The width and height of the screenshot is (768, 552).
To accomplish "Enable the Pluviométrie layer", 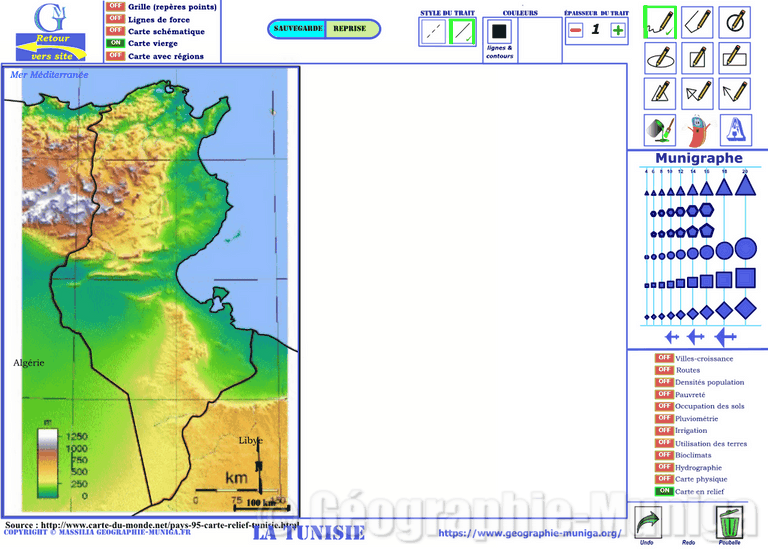I will point(664,418).
